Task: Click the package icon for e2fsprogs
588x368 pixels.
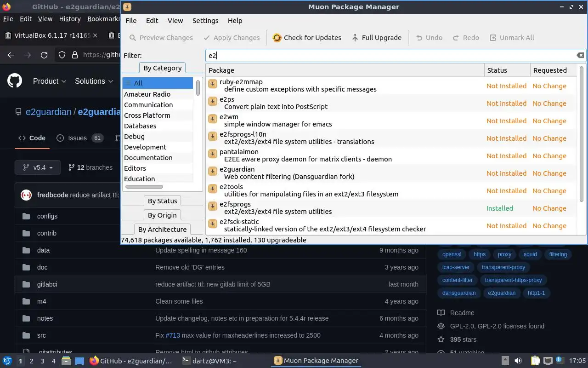Action: [213, 206]
